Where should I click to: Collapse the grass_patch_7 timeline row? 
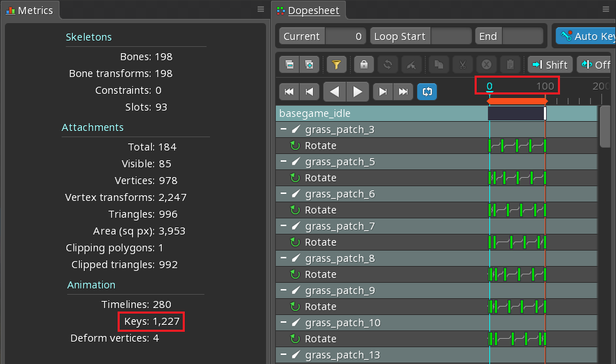point(284,226)
